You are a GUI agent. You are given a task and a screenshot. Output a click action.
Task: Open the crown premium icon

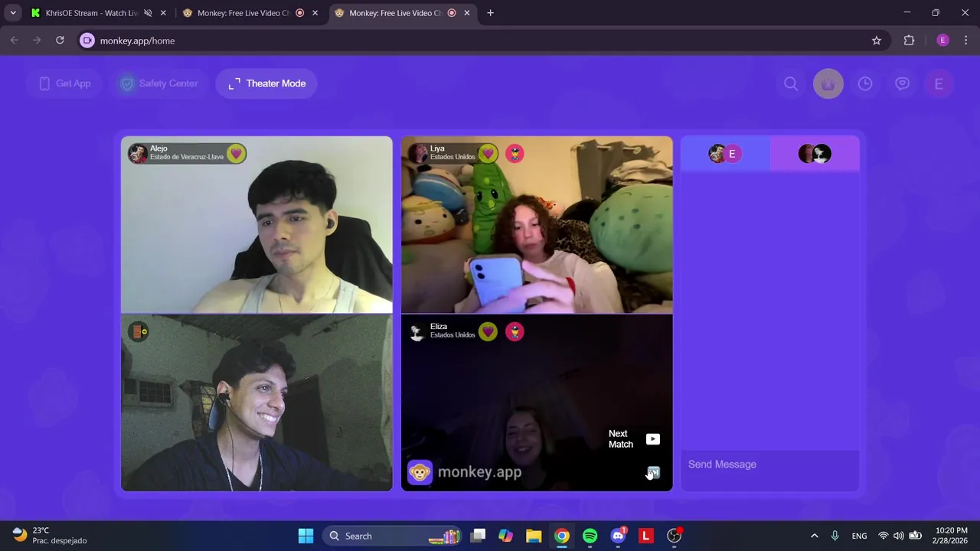coord(828,84)
